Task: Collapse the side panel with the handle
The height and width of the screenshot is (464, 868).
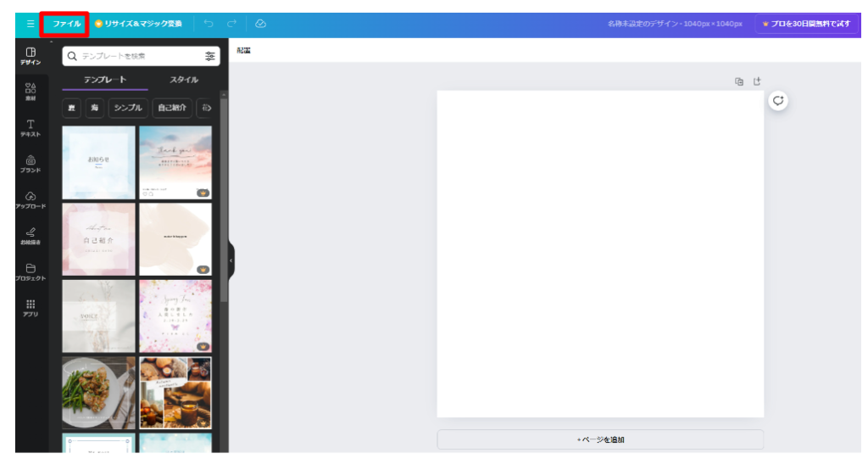Action: 231,260
